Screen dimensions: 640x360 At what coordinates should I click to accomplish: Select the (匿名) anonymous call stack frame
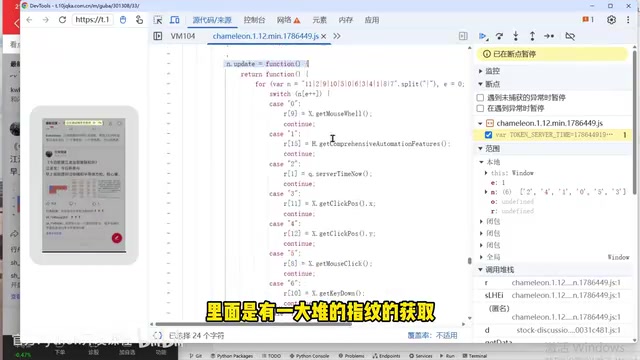point(553,313)
